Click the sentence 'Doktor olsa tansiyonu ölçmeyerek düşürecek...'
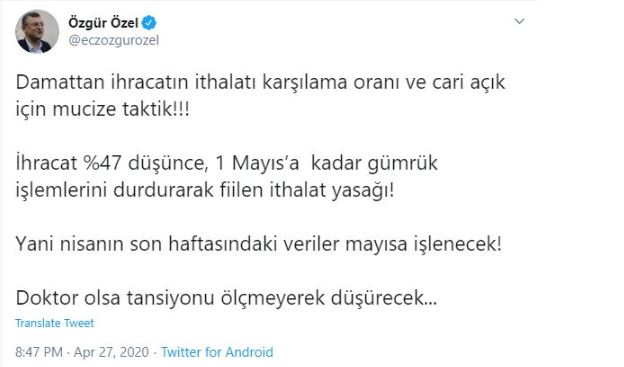624x367 pixels. pyautogui.click(x=226, y=298)
